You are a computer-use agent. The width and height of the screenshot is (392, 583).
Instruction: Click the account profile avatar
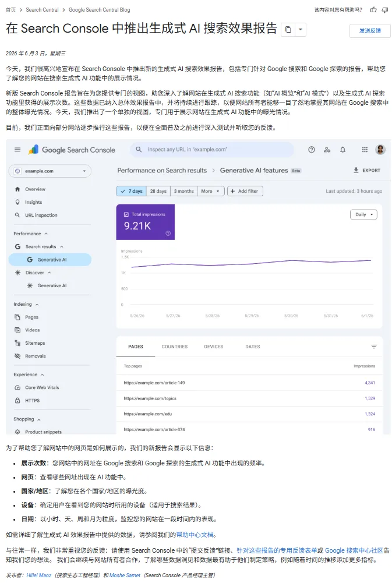click(380, 150)
